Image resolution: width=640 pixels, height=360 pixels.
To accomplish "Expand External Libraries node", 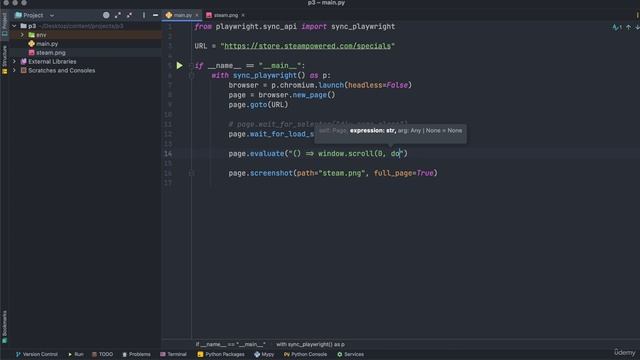I will (x=15, y=62).
